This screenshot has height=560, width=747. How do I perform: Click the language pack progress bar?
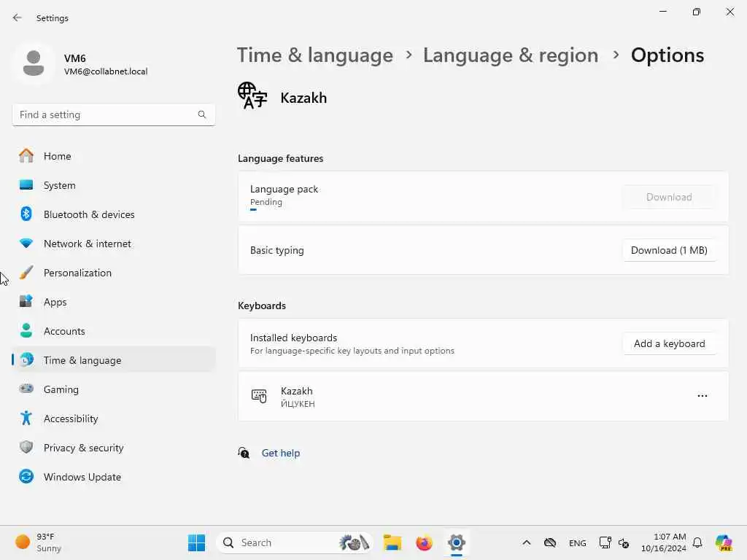pos(254,210)
